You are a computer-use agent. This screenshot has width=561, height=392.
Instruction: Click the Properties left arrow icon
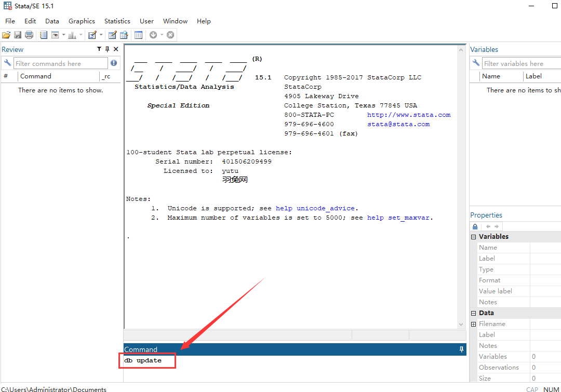(x=488, y=226)
